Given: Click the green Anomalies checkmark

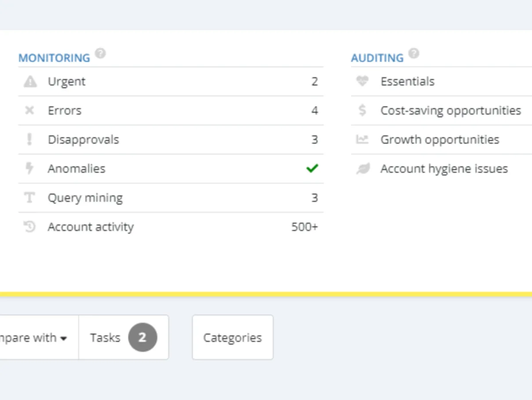Looking at the screenshot, I should (x=312, y=168).
